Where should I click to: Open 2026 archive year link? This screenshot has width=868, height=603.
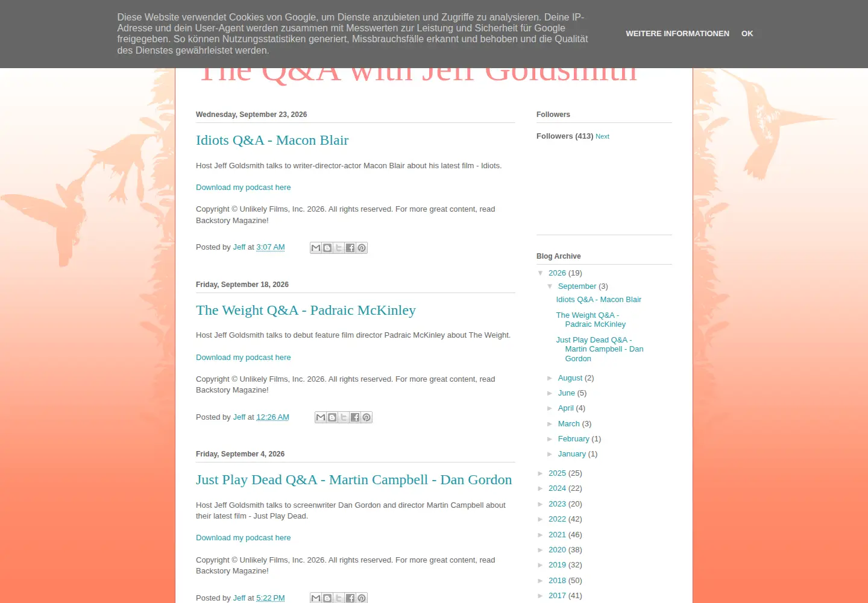tap(557, 273)
